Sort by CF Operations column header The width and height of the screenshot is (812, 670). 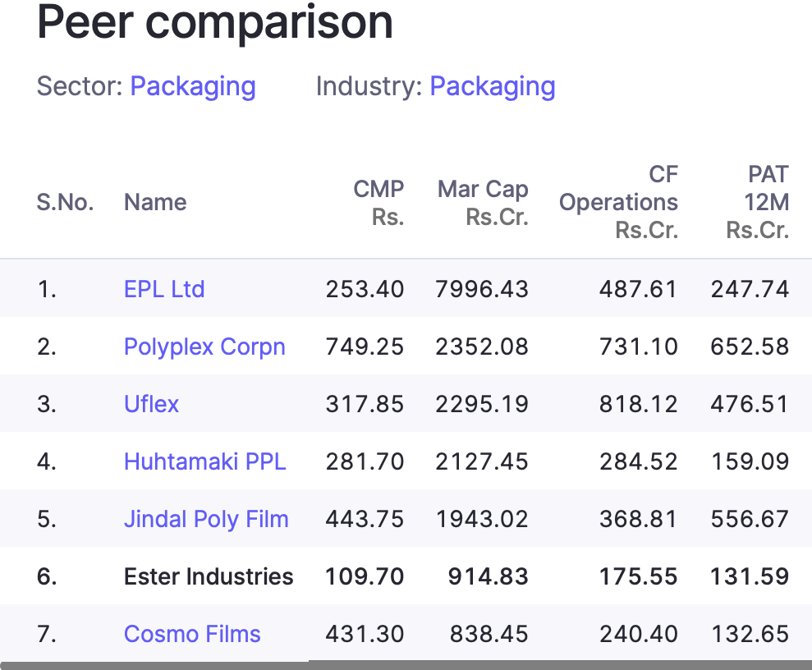(x=619, y=202)
